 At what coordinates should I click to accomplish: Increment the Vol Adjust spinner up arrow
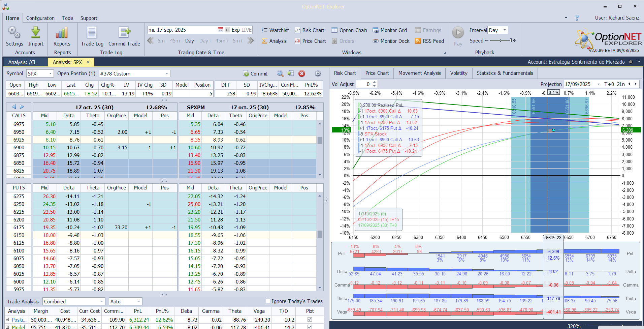[375, 82]
